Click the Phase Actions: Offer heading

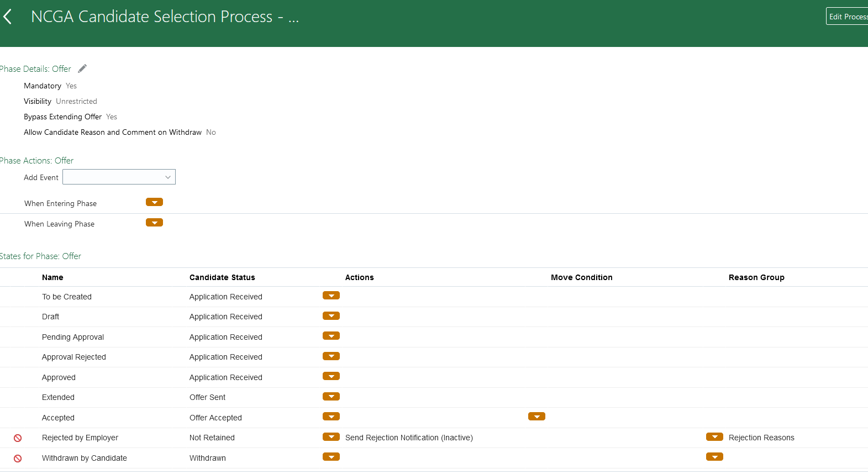[36, 161]
